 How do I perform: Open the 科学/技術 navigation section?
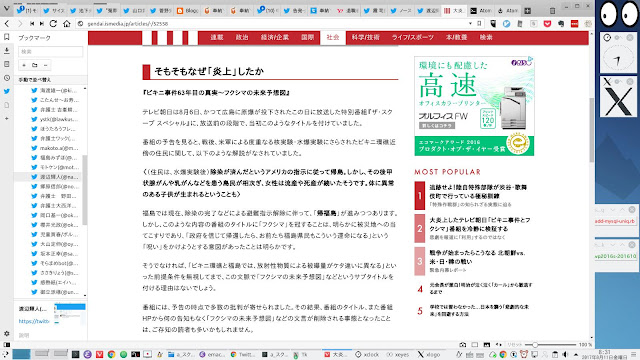pos(365,37)
